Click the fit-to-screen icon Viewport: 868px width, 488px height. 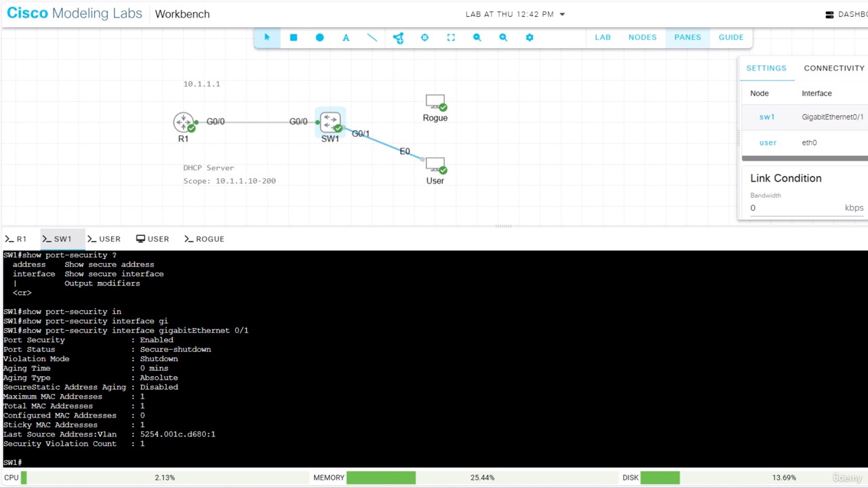point(451,37)
